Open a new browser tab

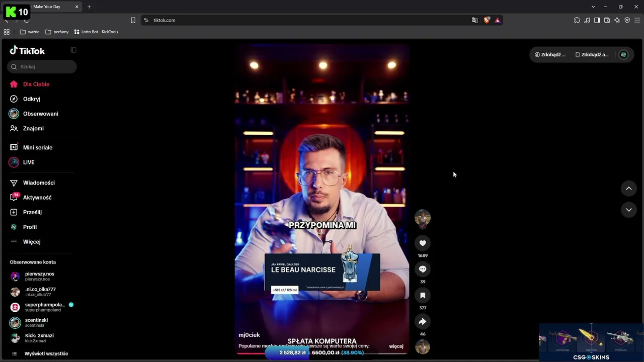tap(89, 7)
